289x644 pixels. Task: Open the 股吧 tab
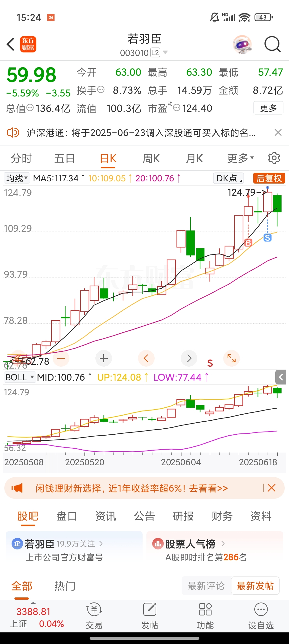(28, 516)
